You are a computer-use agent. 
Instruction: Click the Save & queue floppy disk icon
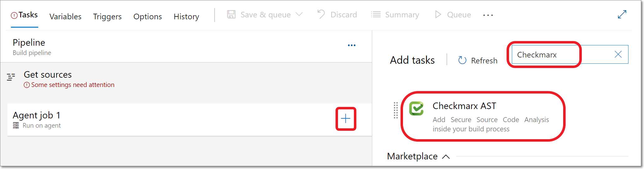pos(231,14)
